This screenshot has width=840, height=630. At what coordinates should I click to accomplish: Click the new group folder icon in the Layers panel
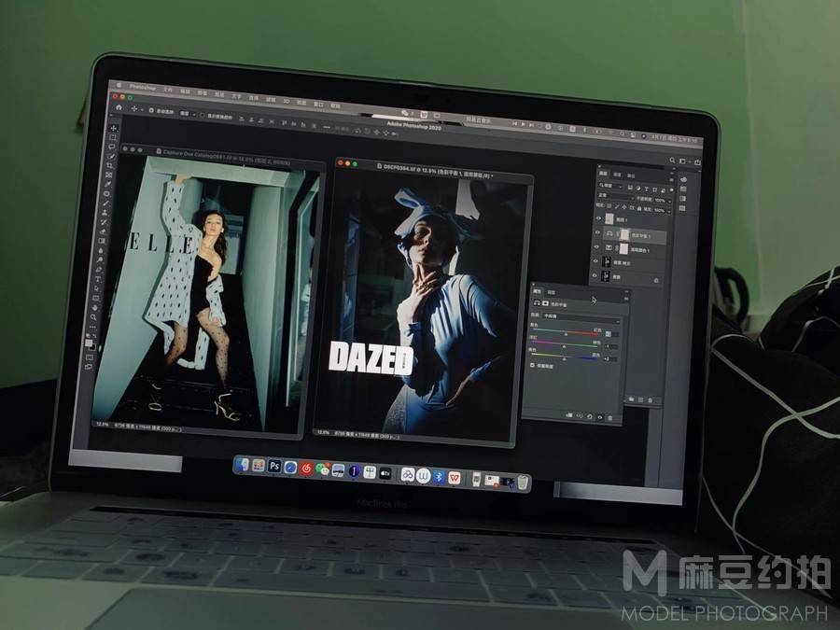click(x=631, y=399)
